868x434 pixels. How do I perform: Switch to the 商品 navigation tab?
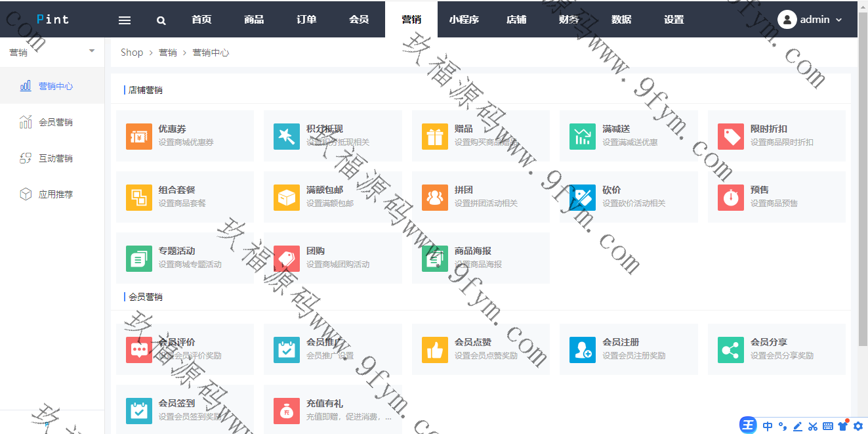pyautogui.click(x=254, y=20)
